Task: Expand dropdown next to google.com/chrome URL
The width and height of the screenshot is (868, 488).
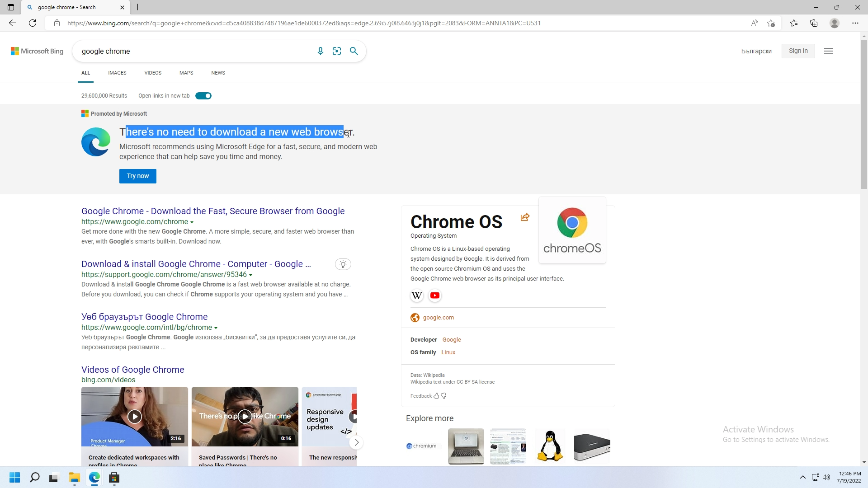Action: (192, 222)
